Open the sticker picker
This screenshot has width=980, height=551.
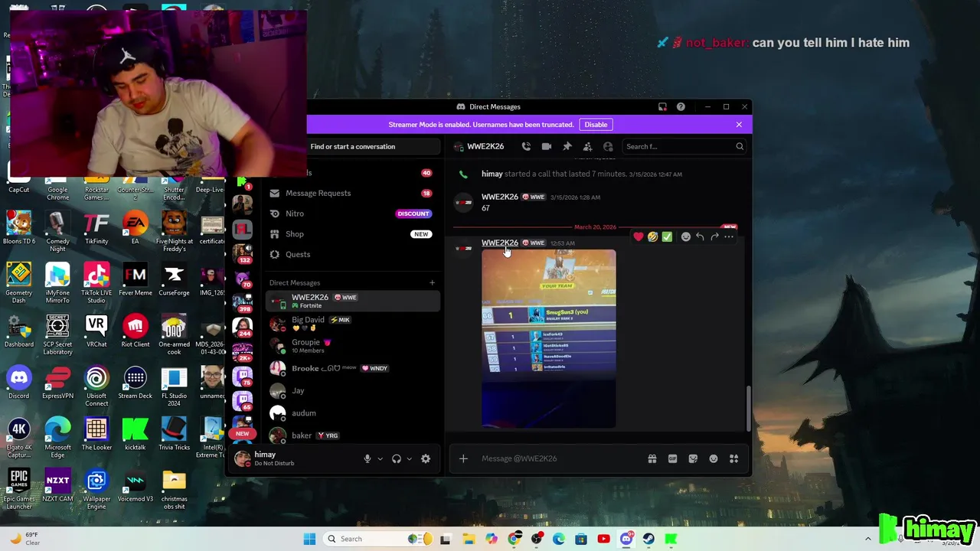[693, 458]
